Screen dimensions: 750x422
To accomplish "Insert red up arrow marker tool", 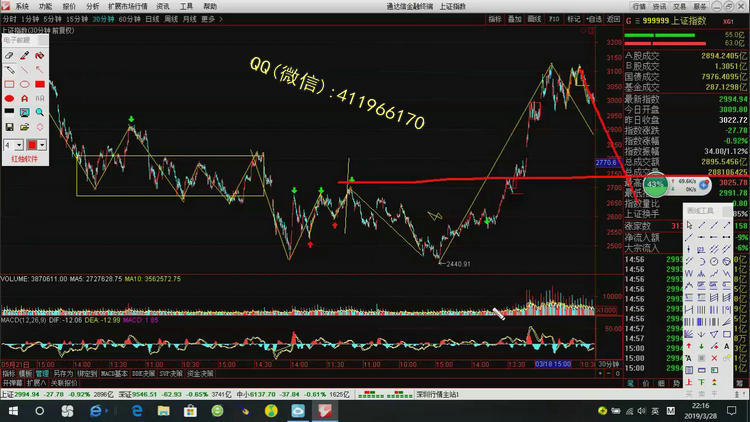I will (x=689, y=346).
